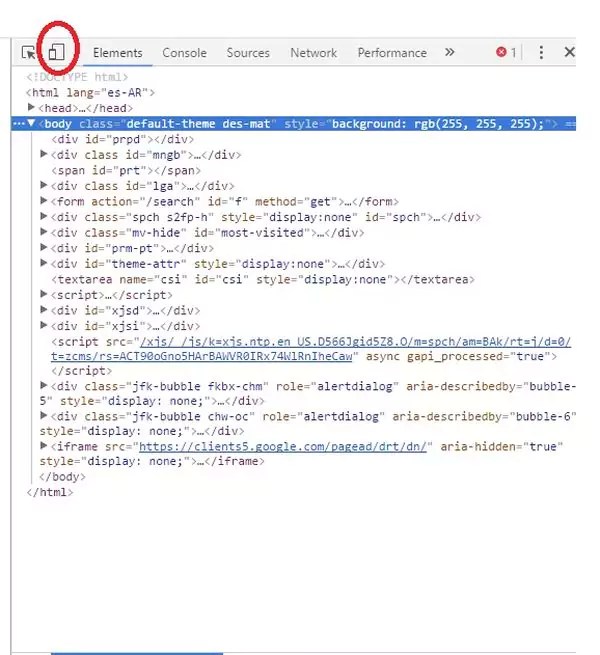Click the method="get" form attribute
Screen dimensions: 600x655
pyautogui.click(x=296, y=202)
